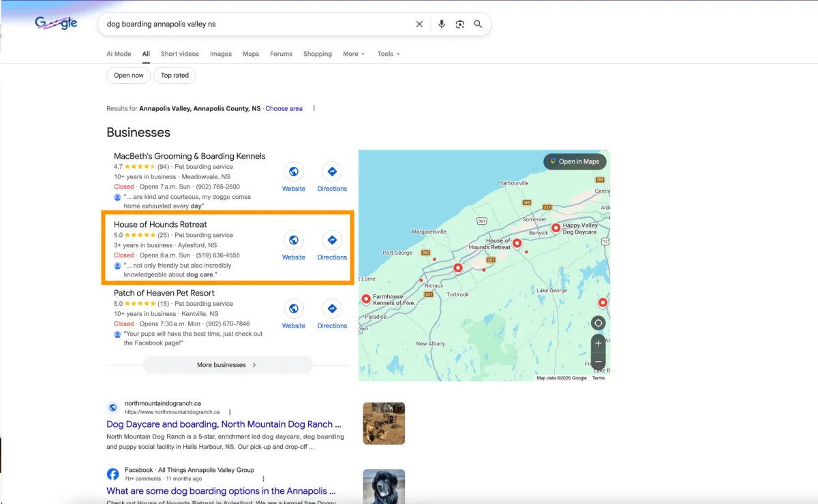Switch to AI Mode tab

click(119, 54)
